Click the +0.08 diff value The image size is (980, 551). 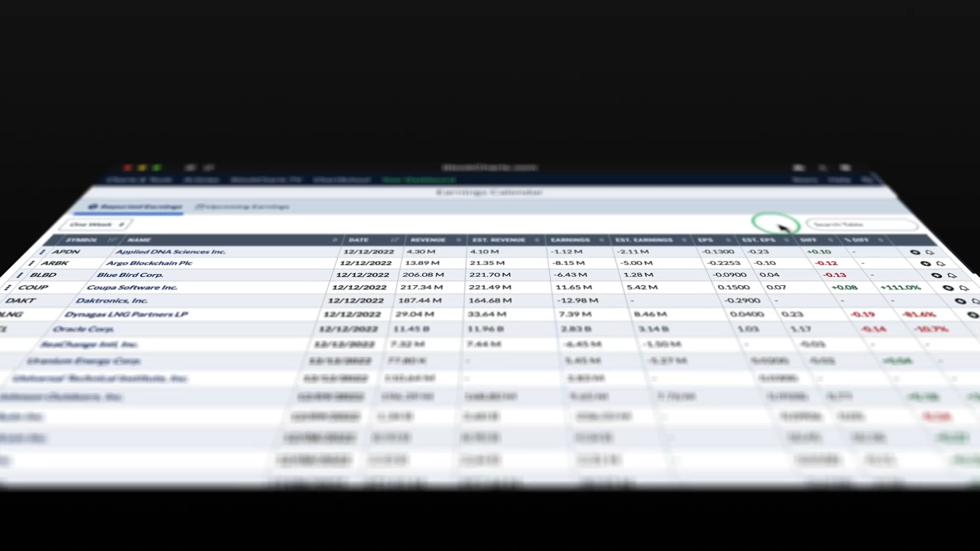tap(845, 288)
